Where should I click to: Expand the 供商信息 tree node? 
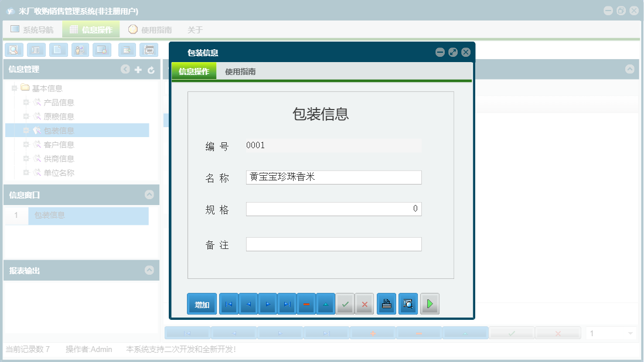pyautogui.click(x=26, y=158)
